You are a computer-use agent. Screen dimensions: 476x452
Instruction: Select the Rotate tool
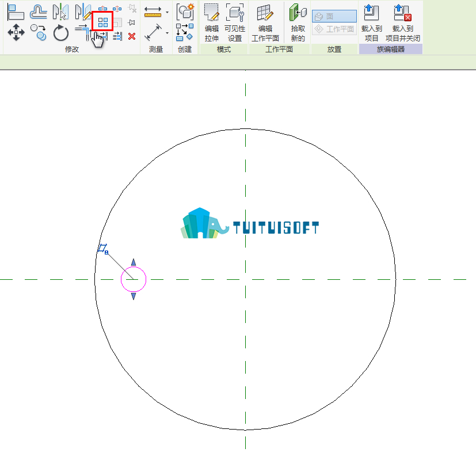point(60,32)
